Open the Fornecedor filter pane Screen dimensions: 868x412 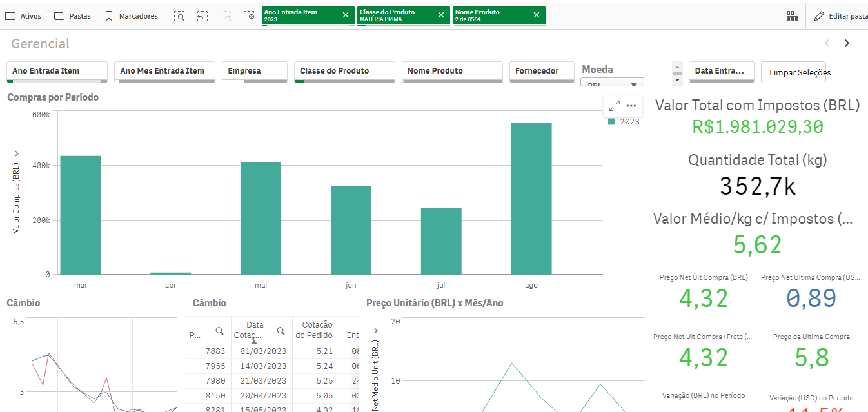[542, 72]
